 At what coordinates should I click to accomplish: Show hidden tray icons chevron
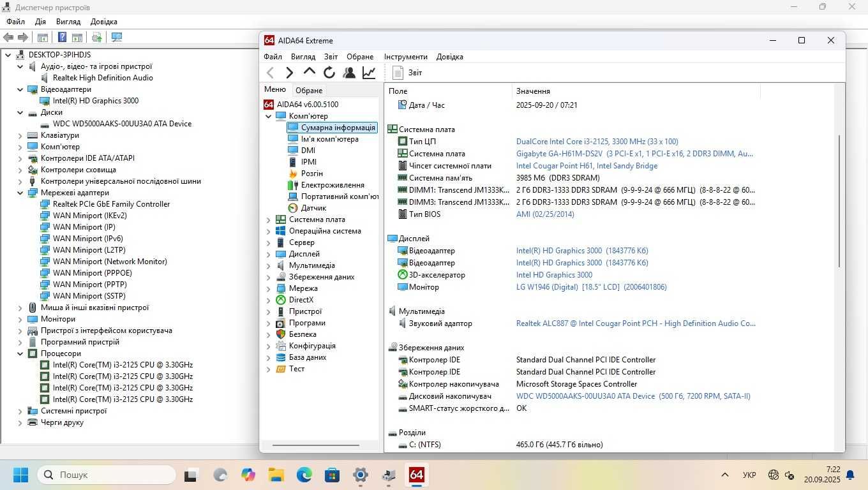click(x=725, y=475)
